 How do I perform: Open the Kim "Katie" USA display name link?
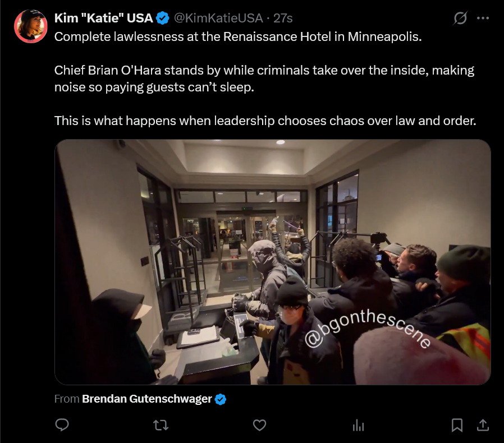(x=103, y=18)
